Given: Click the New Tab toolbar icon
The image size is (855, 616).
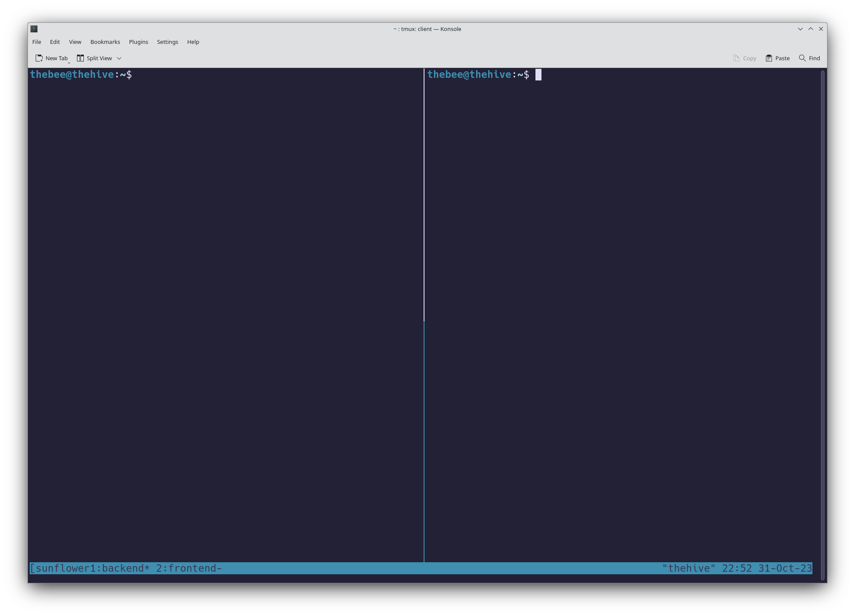Looking at the screenshot, I should (39, 58).
